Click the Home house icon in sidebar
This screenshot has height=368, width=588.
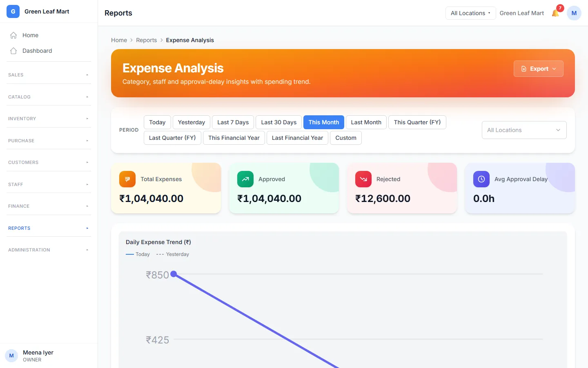tap(13, 35)
